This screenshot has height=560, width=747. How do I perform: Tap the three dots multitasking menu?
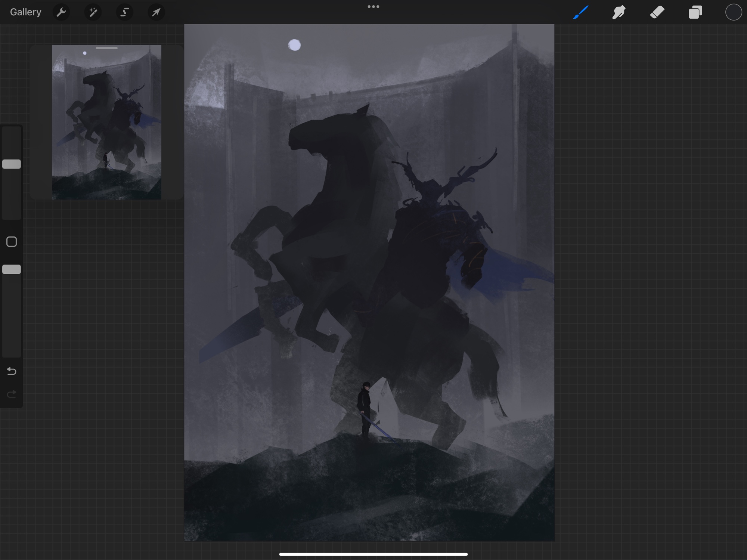coord(373,7)
